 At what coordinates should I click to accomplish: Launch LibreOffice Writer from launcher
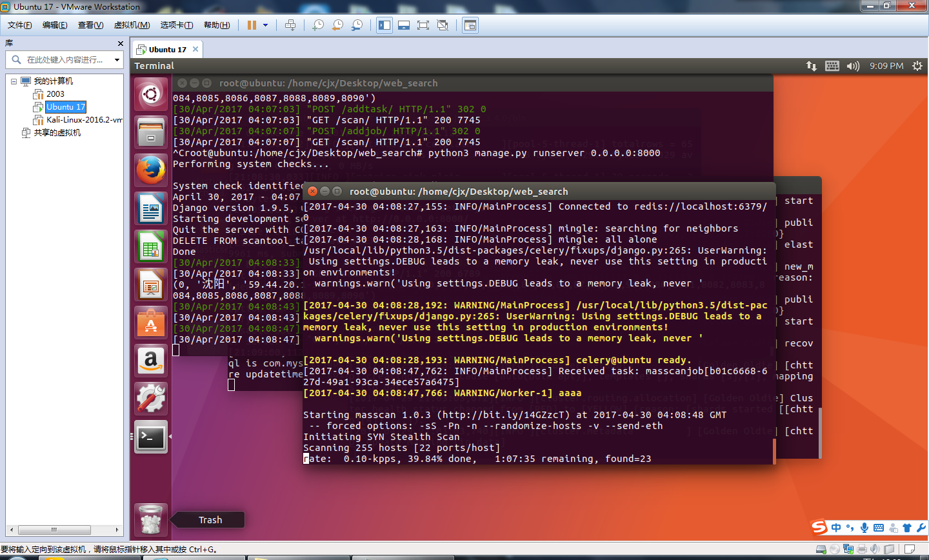point(151,208)
